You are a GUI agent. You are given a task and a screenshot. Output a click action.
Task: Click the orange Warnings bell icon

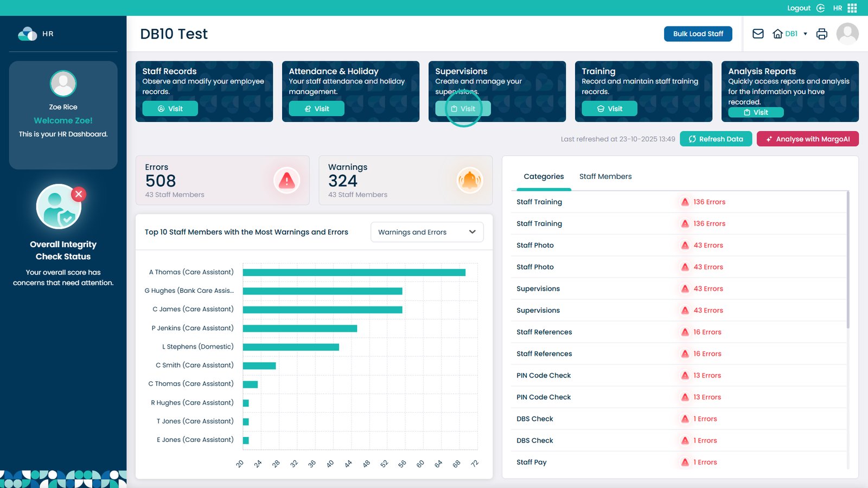[x=469, y=181]
